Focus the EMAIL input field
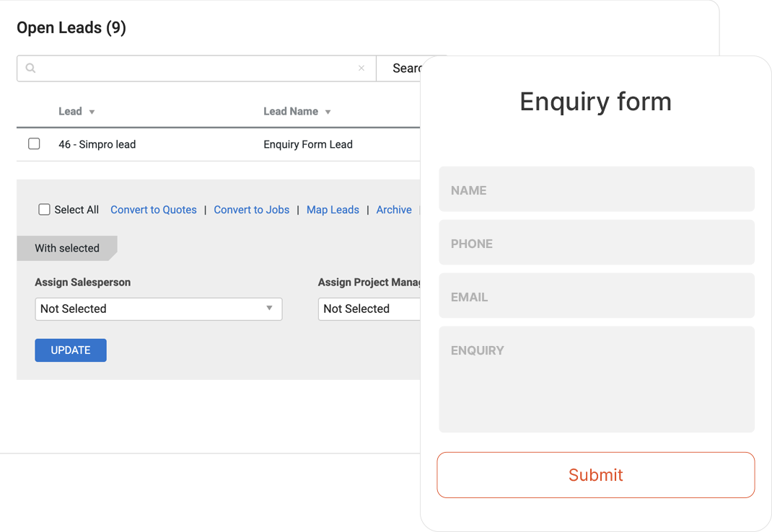 (x=597, y=296)
